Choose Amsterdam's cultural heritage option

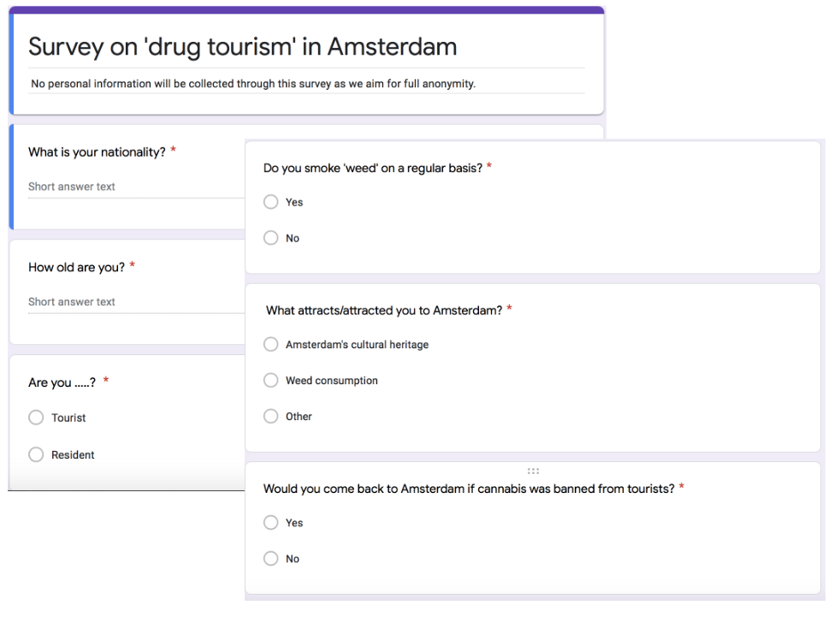click(271, 344)
